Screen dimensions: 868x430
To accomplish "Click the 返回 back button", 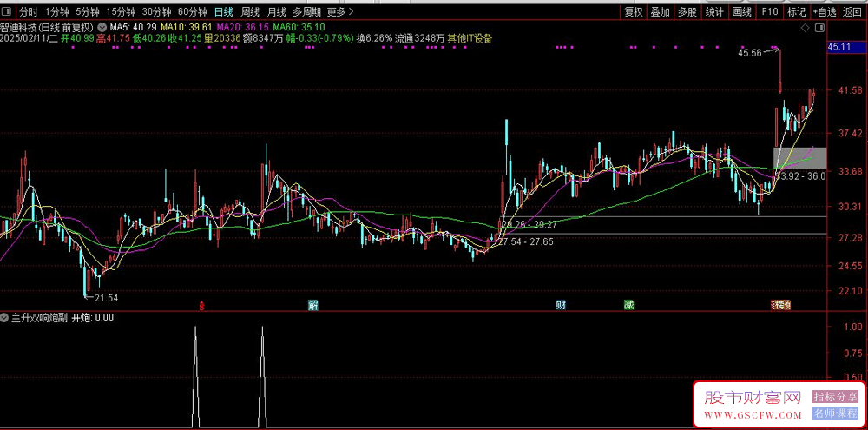I will click(852, 11).
